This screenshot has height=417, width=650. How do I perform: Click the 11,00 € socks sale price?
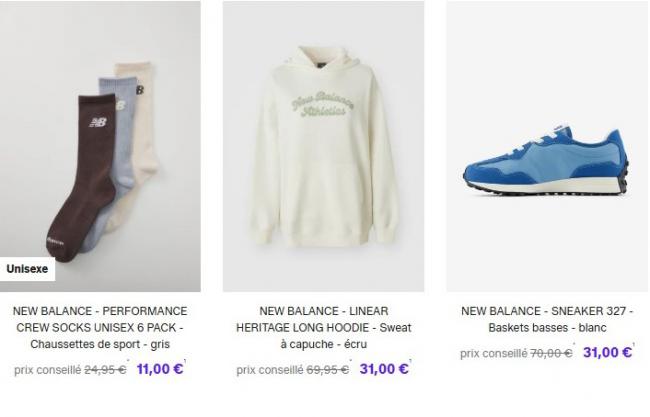[160, 369]
